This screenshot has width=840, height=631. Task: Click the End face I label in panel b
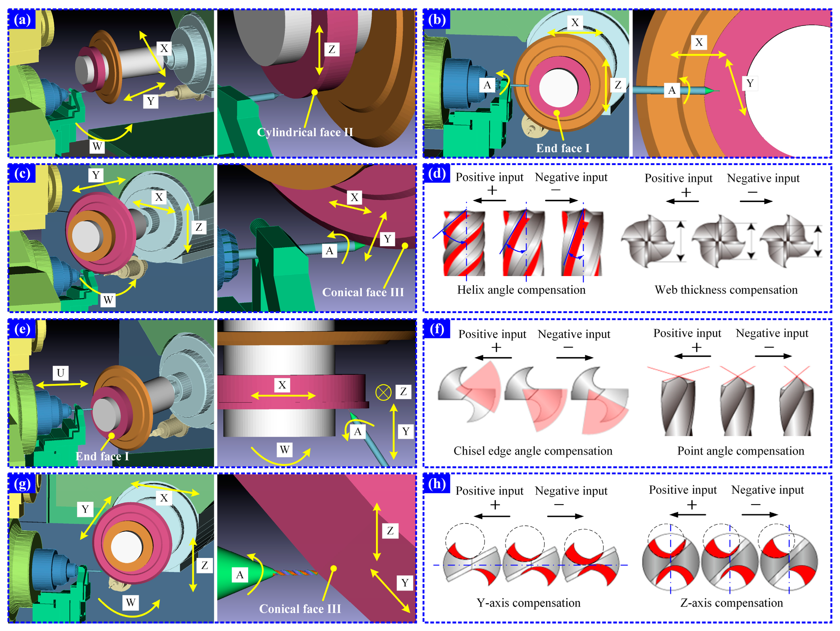tap(563, 148)
